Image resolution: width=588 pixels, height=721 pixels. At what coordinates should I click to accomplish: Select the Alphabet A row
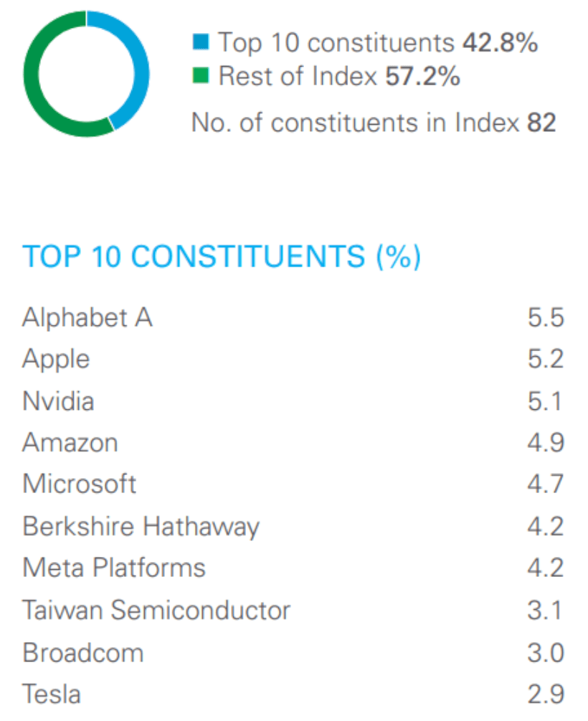(x=87, y=317)
